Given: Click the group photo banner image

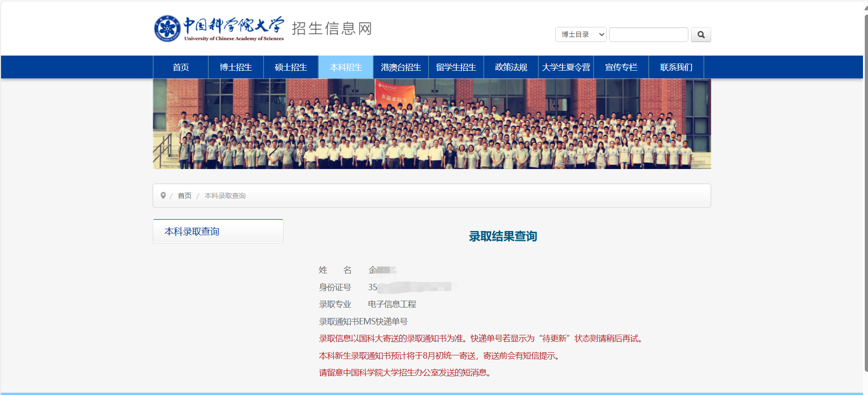Looking at the screenshot, I should [432, 124].
